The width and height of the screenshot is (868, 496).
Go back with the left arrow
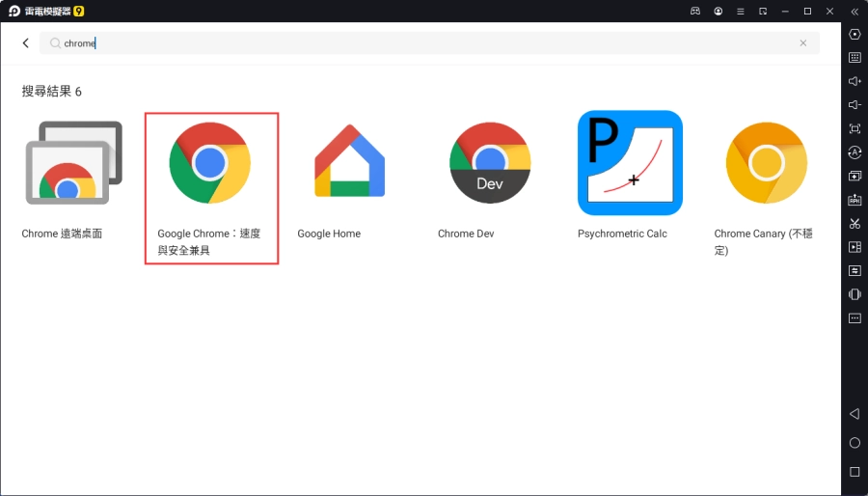coord(25,43)
